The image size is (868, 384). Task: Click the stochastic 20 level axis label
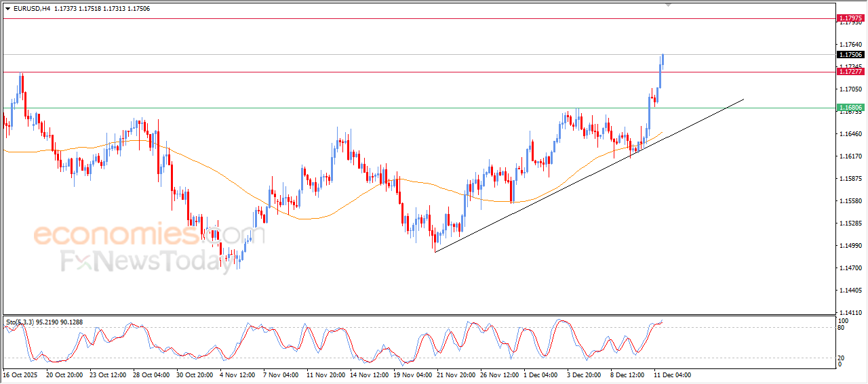[842, 357]
